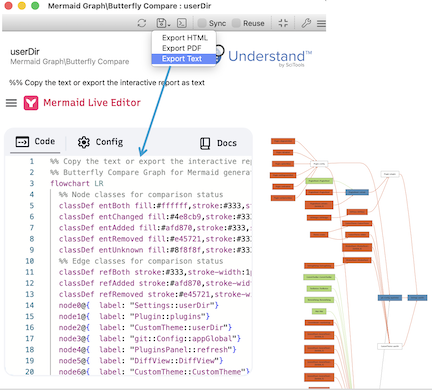Click line with label "DiffView::DiffView"
This screenshot has width=432, height=390.
tap(141, 361)
